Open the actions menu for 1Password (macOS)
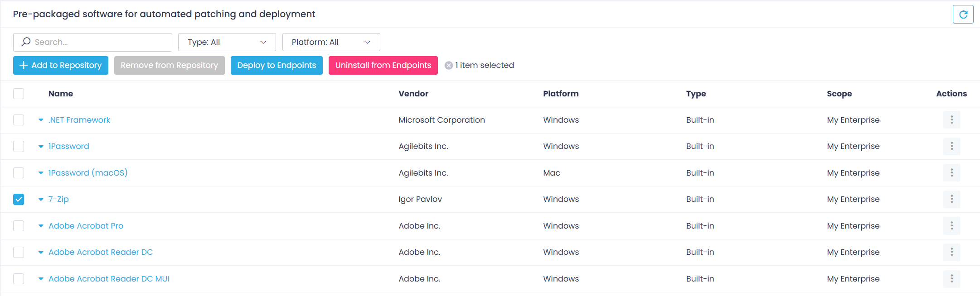980x296 pixels. coord(951,173)
